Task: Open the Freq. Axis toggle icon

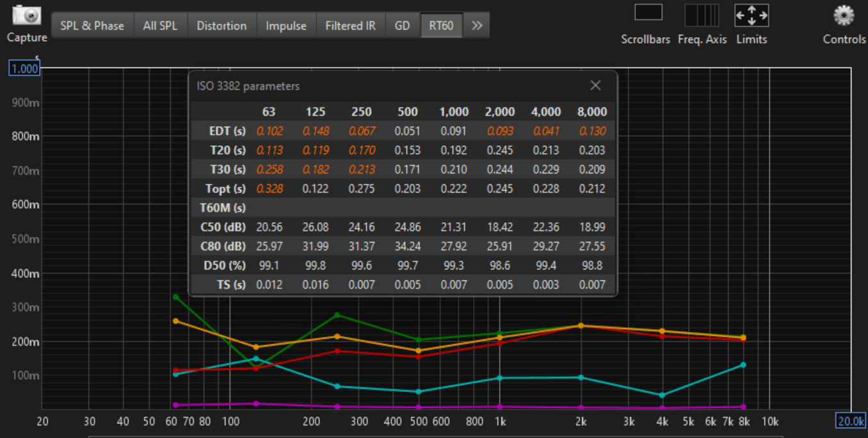Action: click(702, 15)
